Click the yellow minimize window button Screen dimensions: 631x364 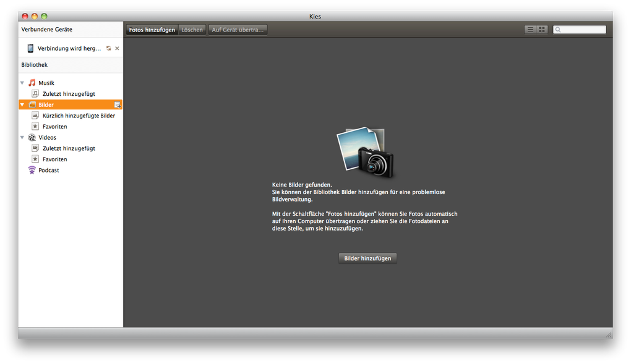tap(35, 16)
